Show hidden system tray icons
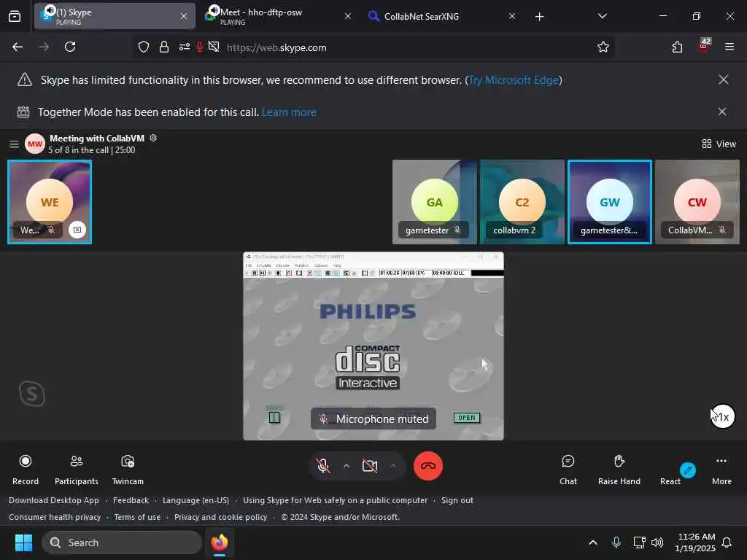Viewport: 747px width, 560px height. (593, 542)
